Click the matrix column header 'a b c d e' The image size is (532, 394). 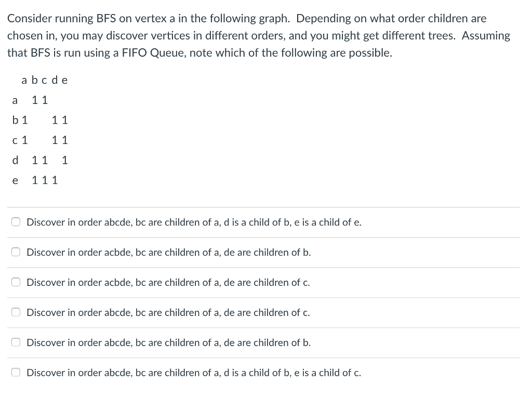[45, 80]
